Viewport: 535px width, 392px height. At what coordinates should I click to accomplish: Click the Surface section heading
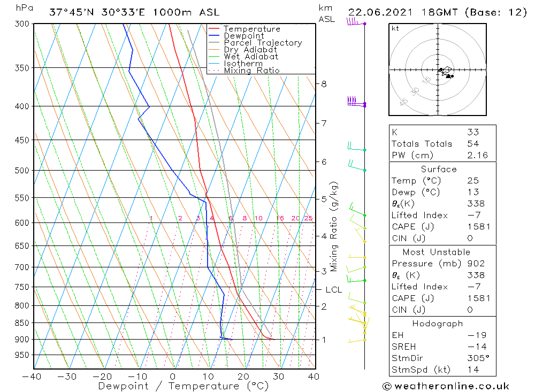(439, 169)
